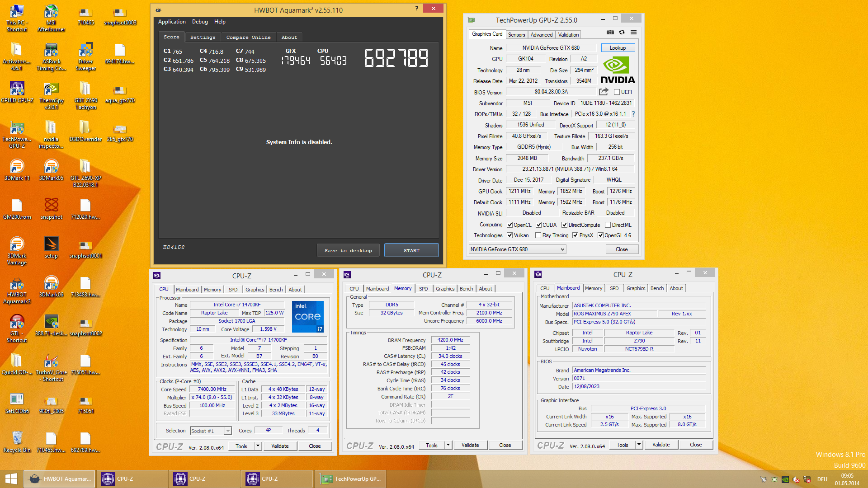Open the 3DMark05 desktop shortcut
868x488 pixels.
pos(51,170)
